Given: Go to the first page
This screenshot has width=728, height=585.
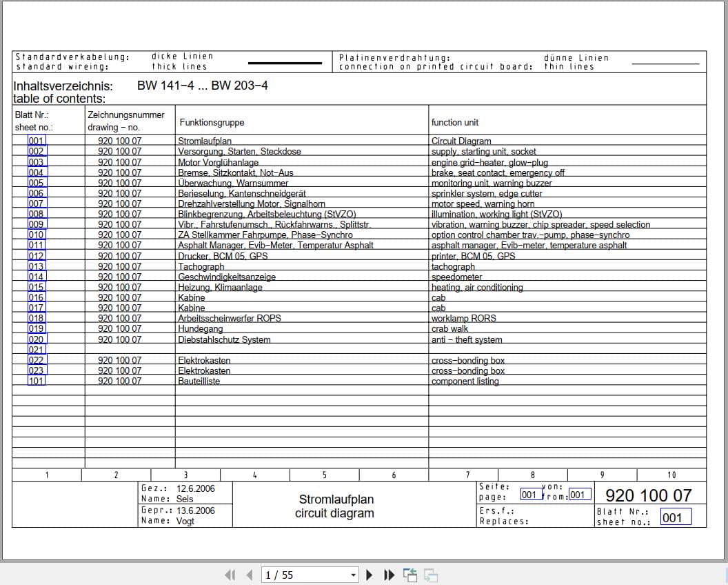Looking at the screenshot, I should 230,575.
